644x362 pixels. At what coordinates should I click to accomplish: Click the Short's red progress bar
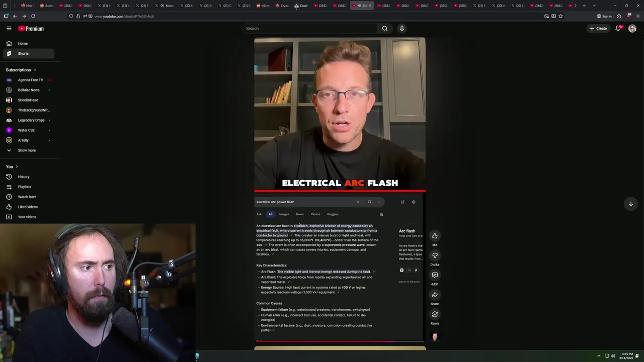coord(340,341)
